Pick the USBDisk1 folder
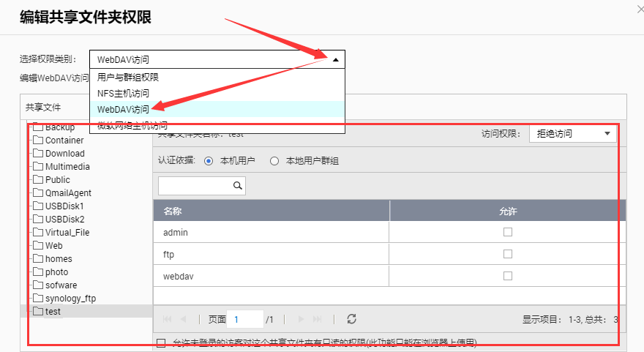This screenshot has width=644, height=352. click(x=64, y=206)
